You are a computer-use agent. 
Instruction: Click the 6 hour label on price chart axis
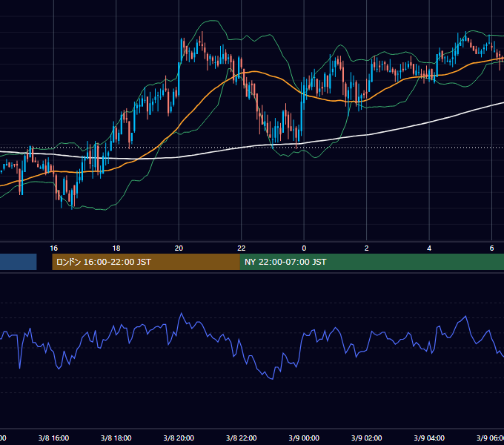492,248
